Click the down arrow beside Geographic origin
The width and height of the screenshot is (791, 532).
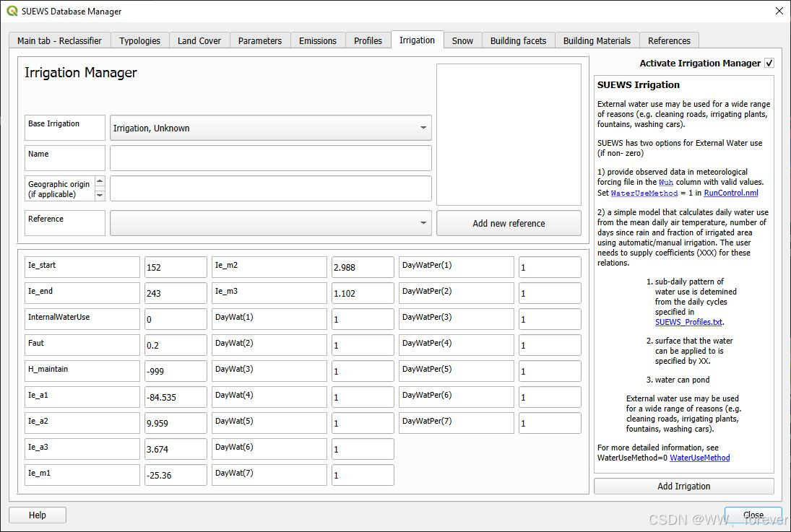point(100,195)
